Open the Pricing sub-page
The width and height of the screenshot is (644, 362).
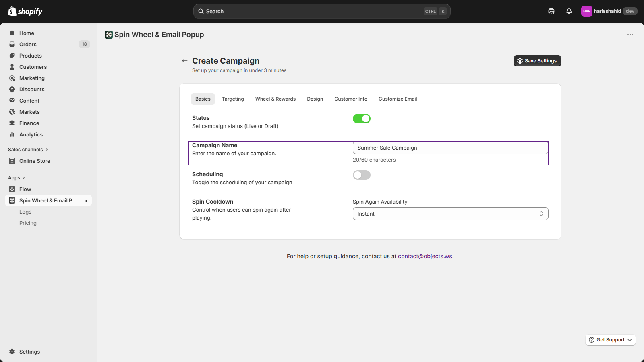tap(28, 223)
